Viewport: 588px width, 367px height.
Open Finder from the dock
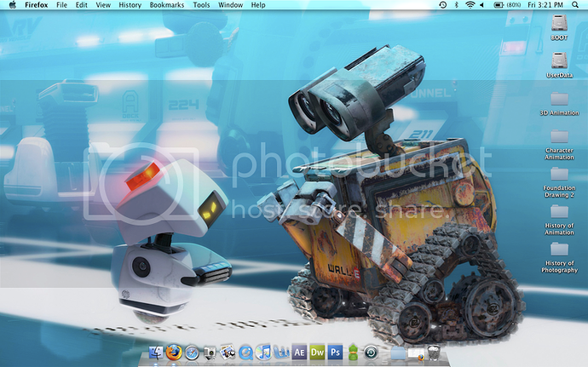(155, 352)
